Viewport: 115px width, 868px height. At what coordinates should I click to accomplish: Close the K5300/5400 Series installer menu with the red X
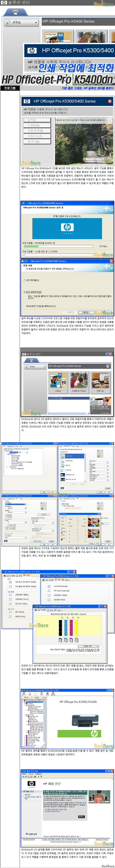[110, 101]
